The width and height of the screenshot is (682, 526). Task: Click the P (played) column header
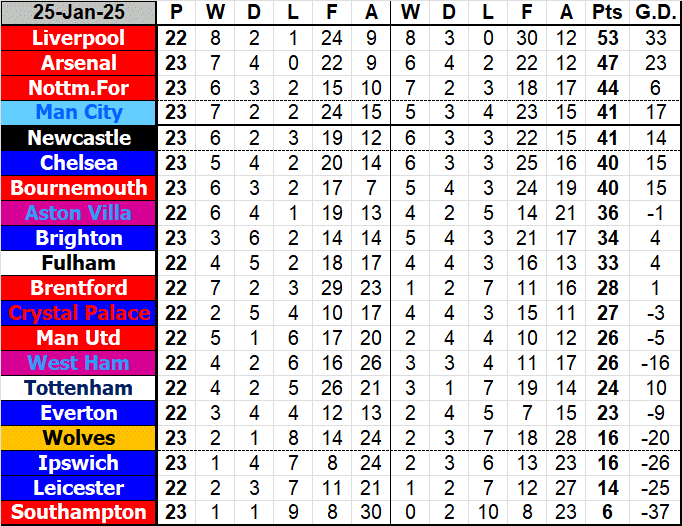[x=177, y=13]
